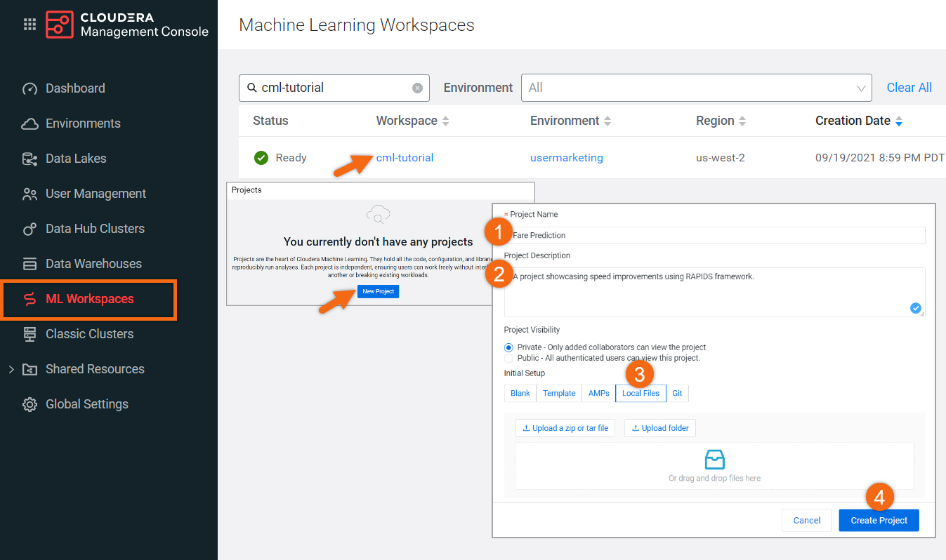Switch to the Local Files tab

[x=640, y=393]
